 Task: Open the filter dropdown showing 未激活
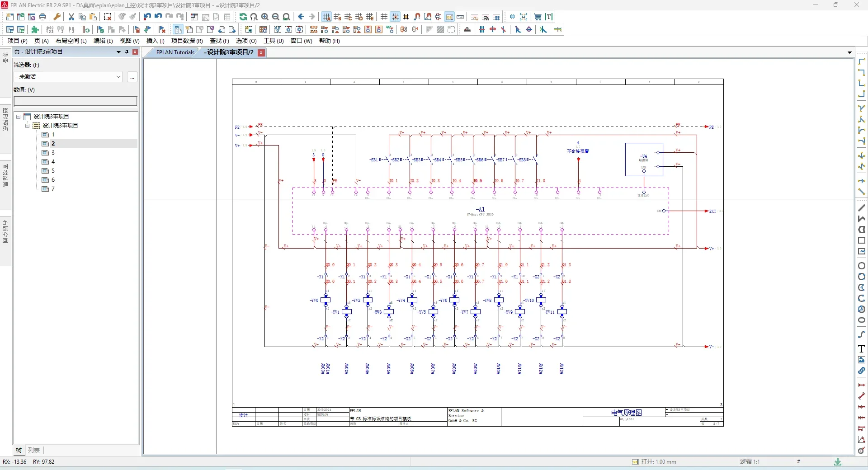click(68, 77)
